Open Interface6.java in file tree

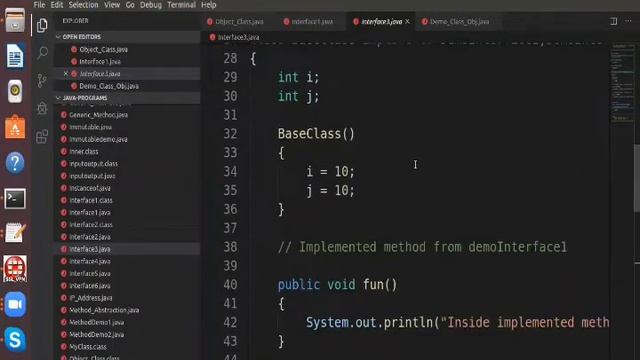[x=128, y=286]
